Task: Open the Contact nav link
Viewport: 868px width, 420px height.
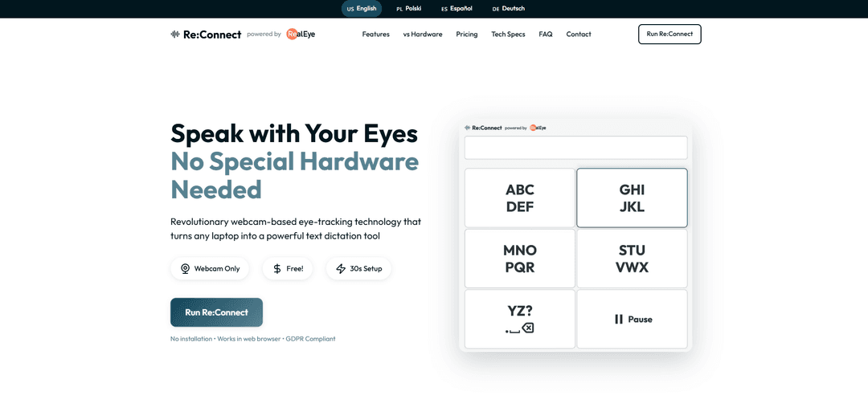Action: (x=579, y=35)
